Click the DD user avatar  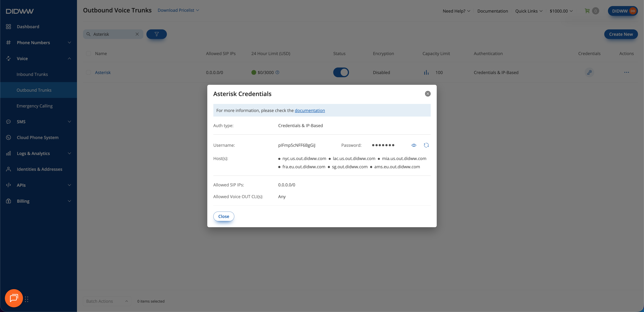point(633,11)
